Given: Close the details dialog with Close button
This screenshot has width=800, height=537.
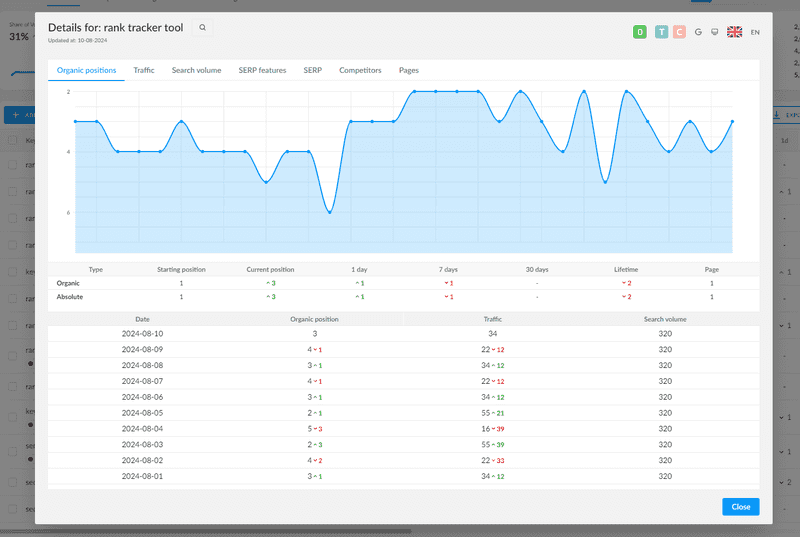Looking at the screenshot, I should pyautogui.click(x=740, y=507).
